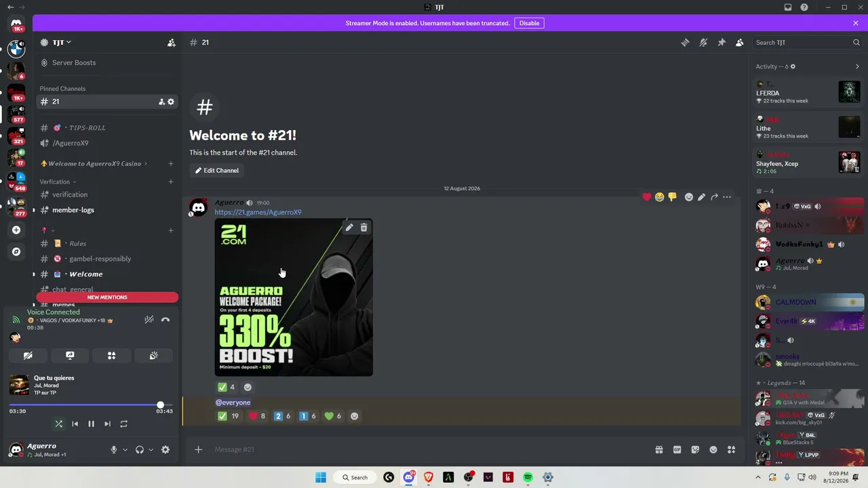868x488 pixels.
Task: Skip to next track
Action: (x=107, y=424)
